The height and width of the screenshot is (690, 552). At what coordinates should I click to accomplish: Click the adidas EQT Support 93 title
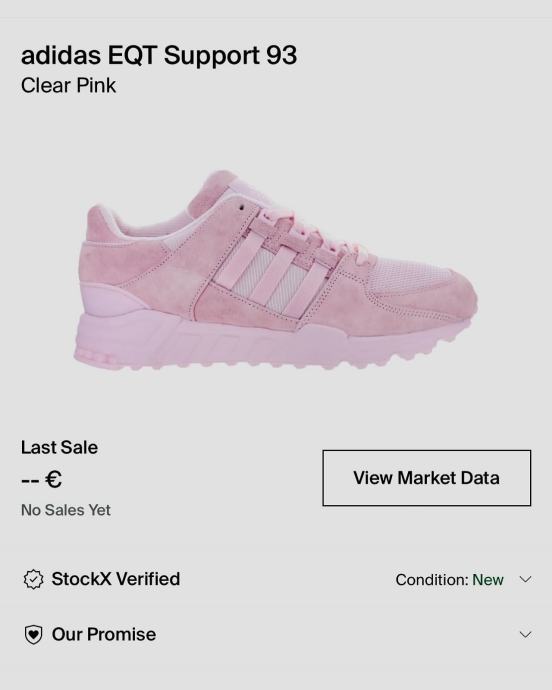(x=159, y=56)
